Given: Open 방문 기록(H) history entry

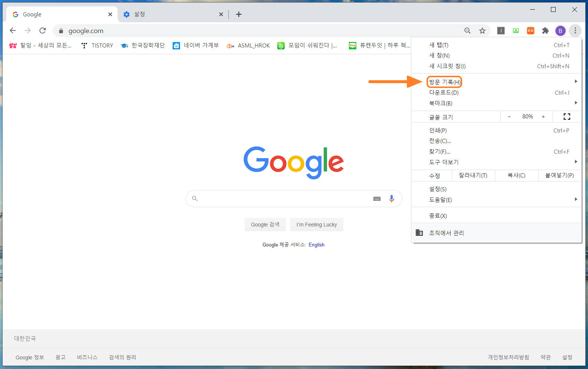Looking at the screenshot, I should click(496, 82).
